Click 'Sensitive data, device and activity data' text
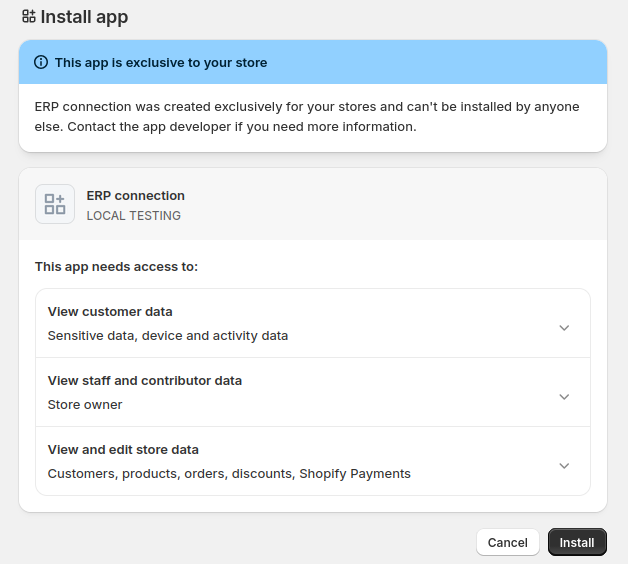 click(x=168, y=336)
